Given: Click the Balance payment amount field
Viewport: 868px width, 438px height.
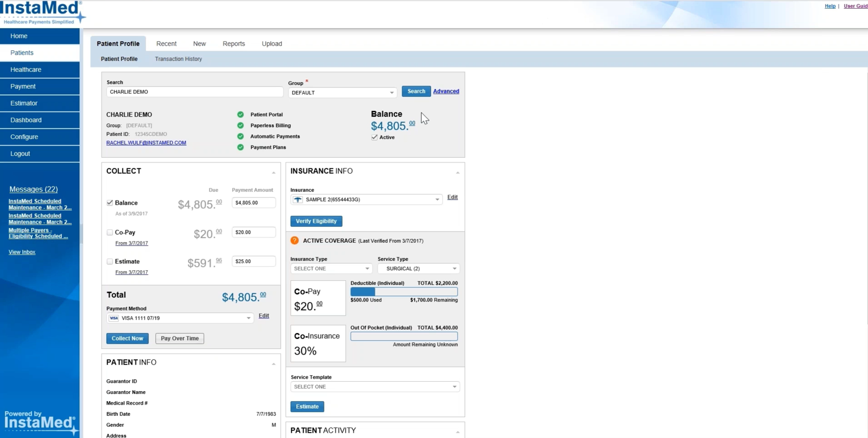Looking at the screenshot, I should [253, 203].
